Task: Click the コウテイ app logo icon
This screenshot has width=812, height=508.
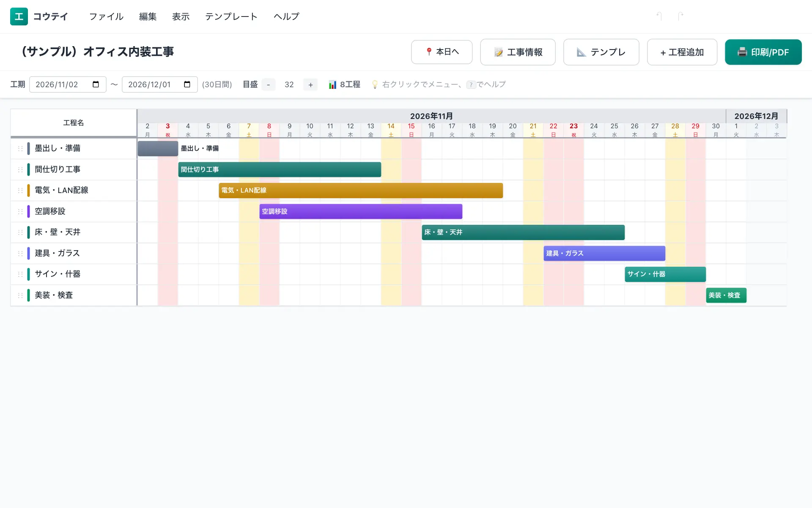Action: [19, 17]
